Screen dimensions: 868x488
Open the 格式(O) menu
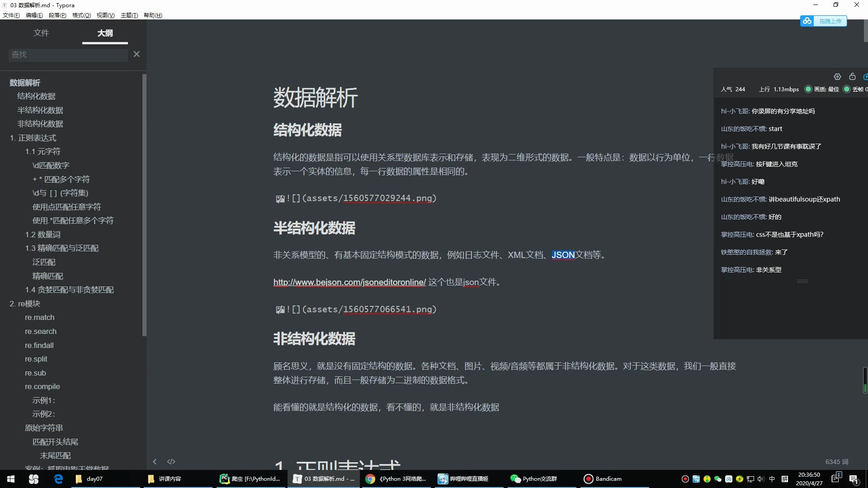click(81, 15)
